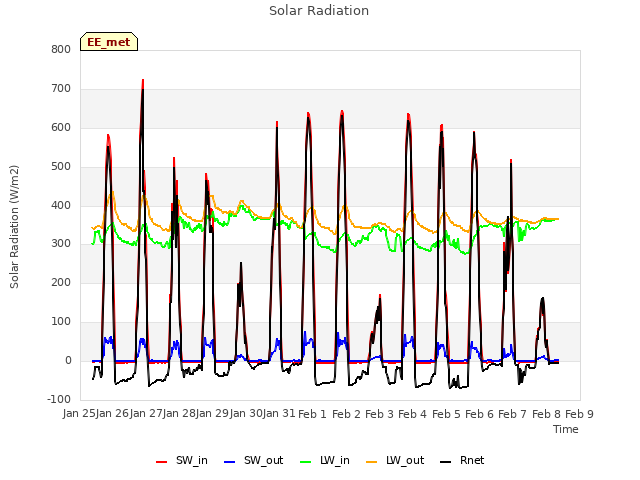Click the LW_in legend label
The width and height of the screenshot is (640, 480).
[x=335, y=460]
